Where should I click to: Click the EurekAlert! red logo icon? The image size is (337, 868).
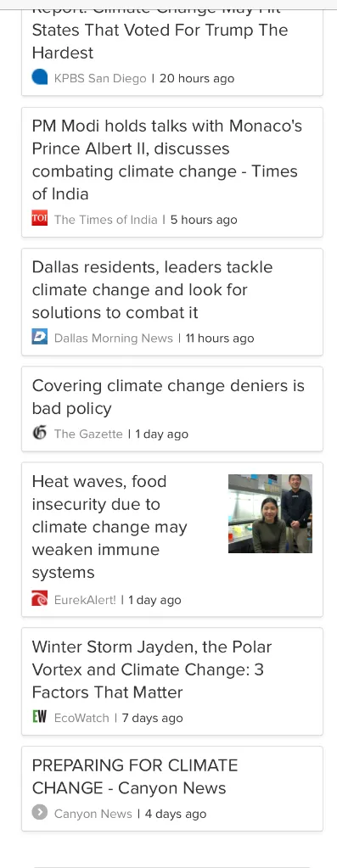click(x=39, y=598)
